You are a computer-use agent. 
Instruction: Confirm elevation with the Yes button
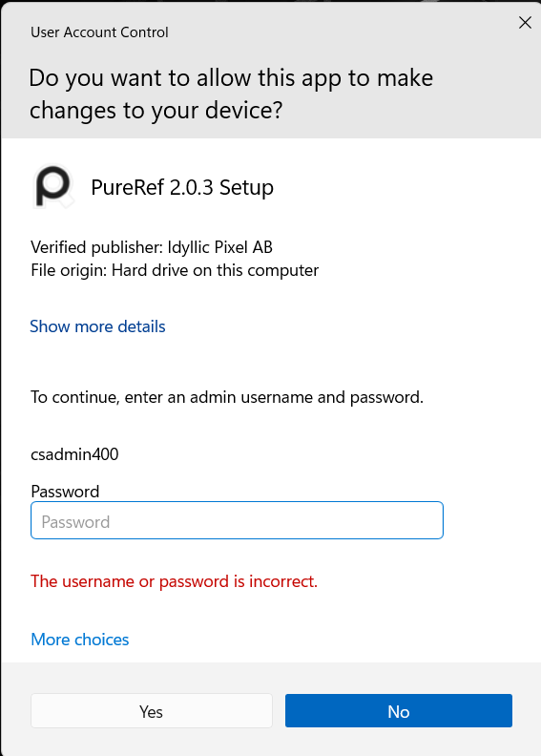tap(152, 711)
